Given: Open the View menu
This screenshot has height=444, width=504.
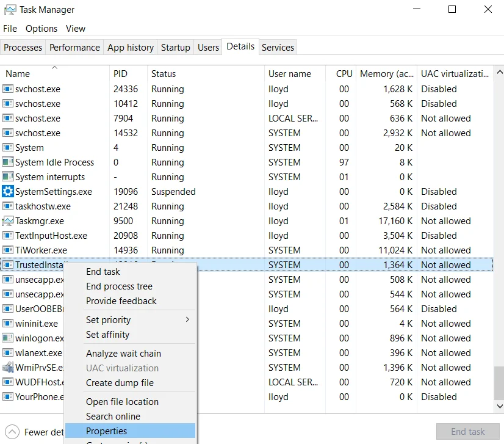Looking at the screenshot, I should [x=76, y=29].
